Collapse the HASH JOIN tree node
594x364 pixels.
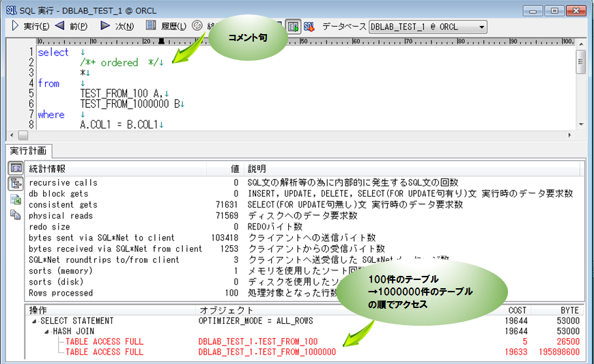click(46, 331)
